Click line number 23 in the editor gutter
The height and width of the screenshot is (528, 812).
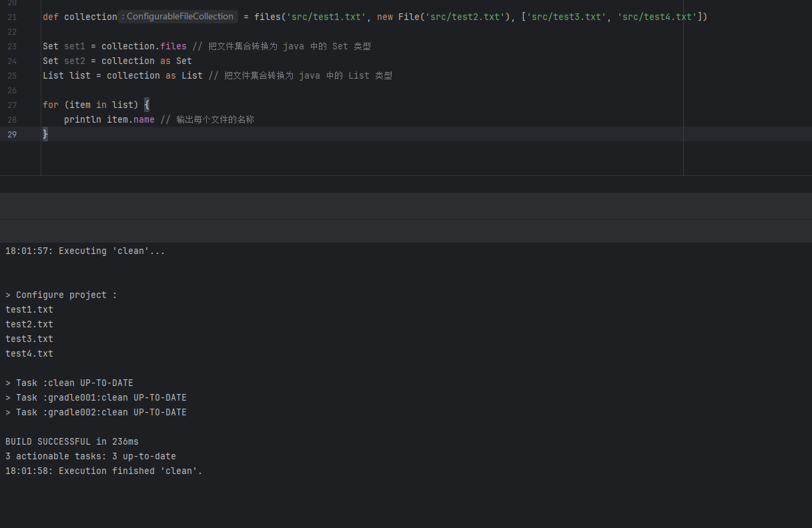12,46
